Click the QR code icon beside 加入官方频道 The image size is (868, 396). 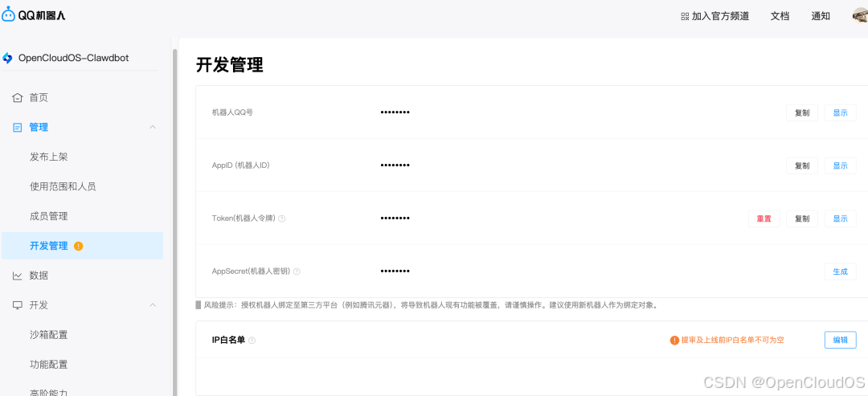tap(685, 17)
